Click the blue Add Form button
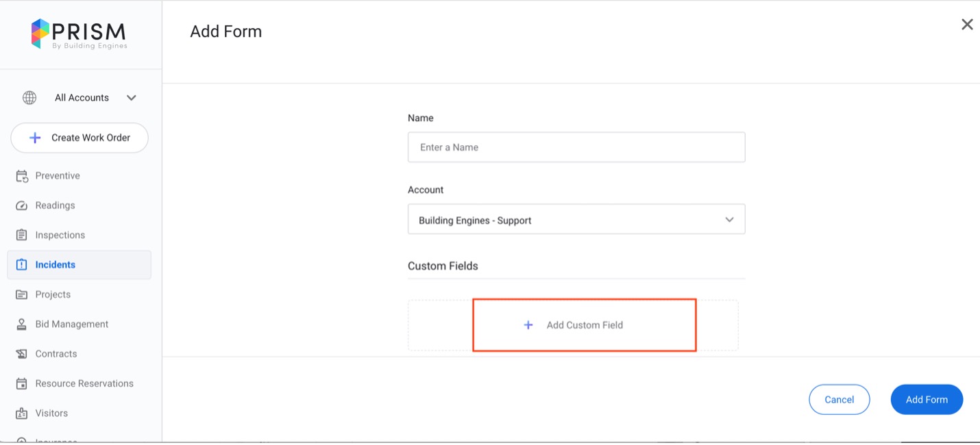The height and width of the screenshot is (445, 980). click(x=927, y=400)
